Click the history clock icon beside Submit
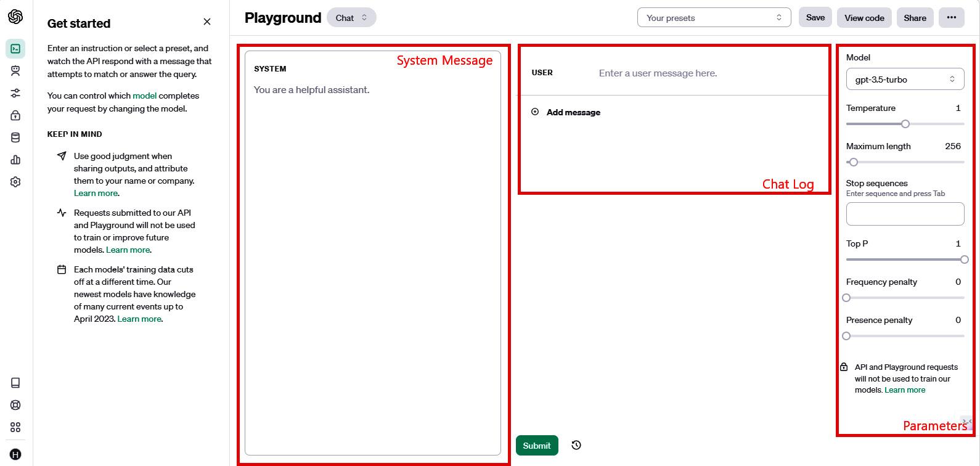This screenshot has width=980, height=466. tap(576, 445)
